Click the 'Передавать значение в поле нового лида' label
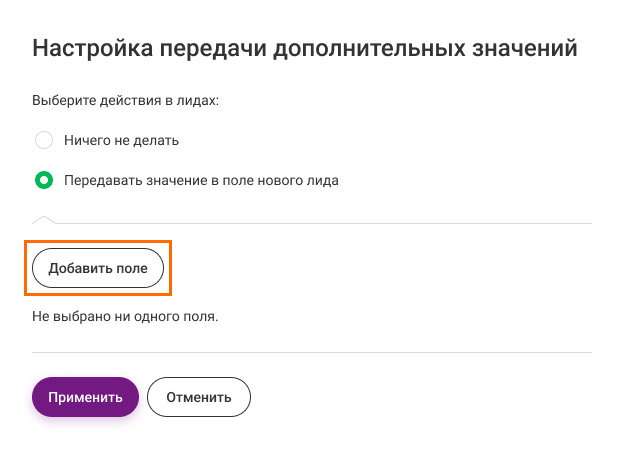The image size is (624, 449). click(x=201, y=180)
